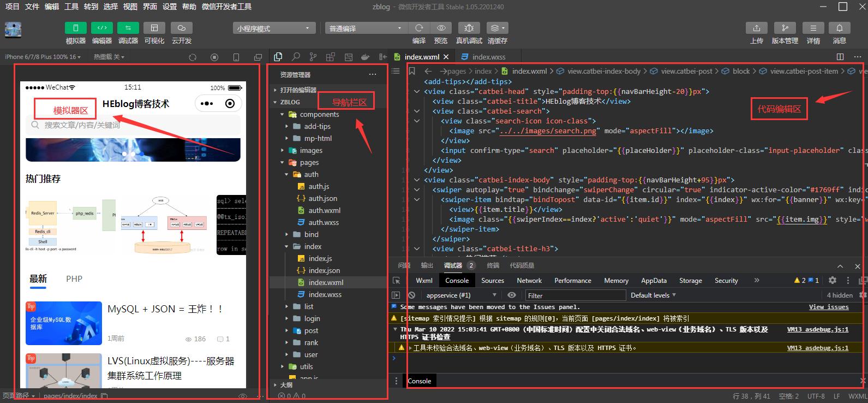Detach the simulator into separate window

coord(258,57)
